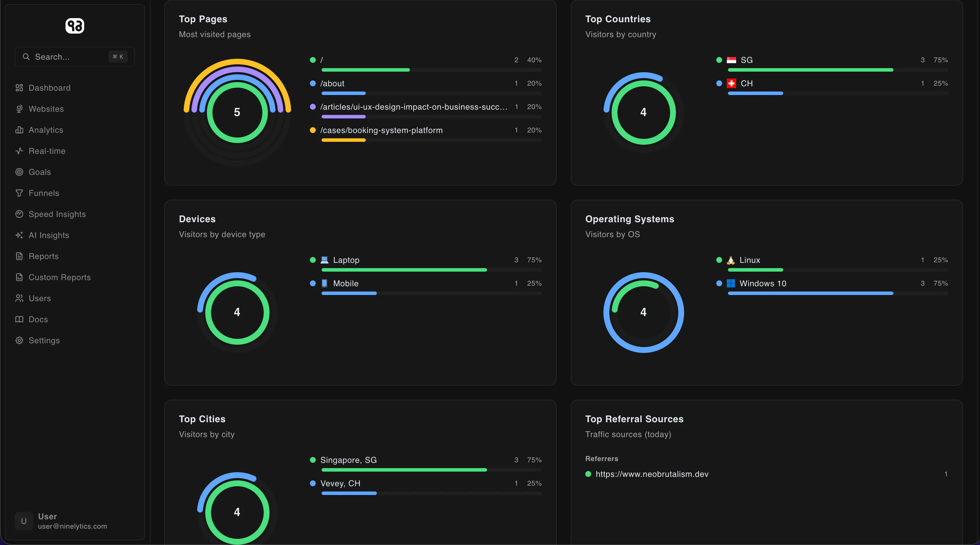Click the Top Referral Sources heading
Viewport: 980px width, 545px height.
tap(634, 419)
